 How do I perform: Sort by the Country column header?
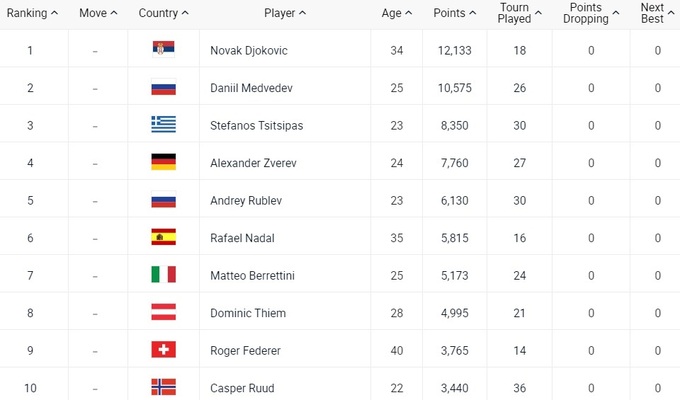[x=164, y=13]
